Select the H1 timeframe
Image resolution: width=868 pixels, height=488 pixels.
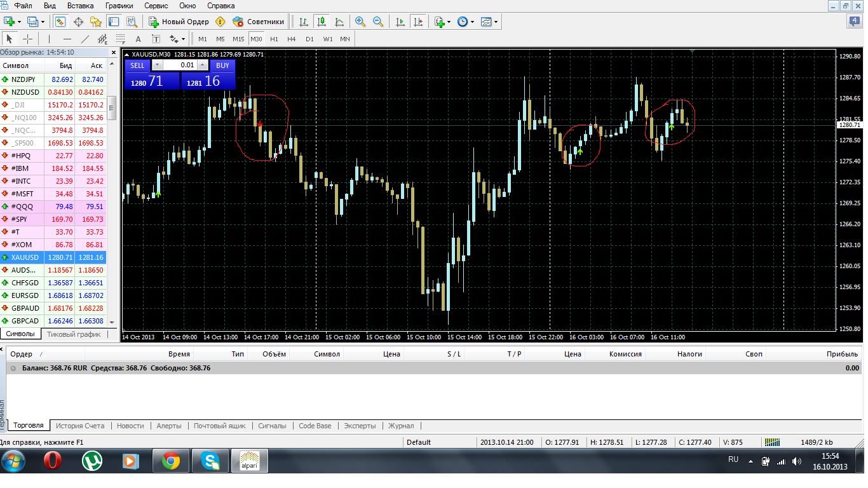pos(274,39)
